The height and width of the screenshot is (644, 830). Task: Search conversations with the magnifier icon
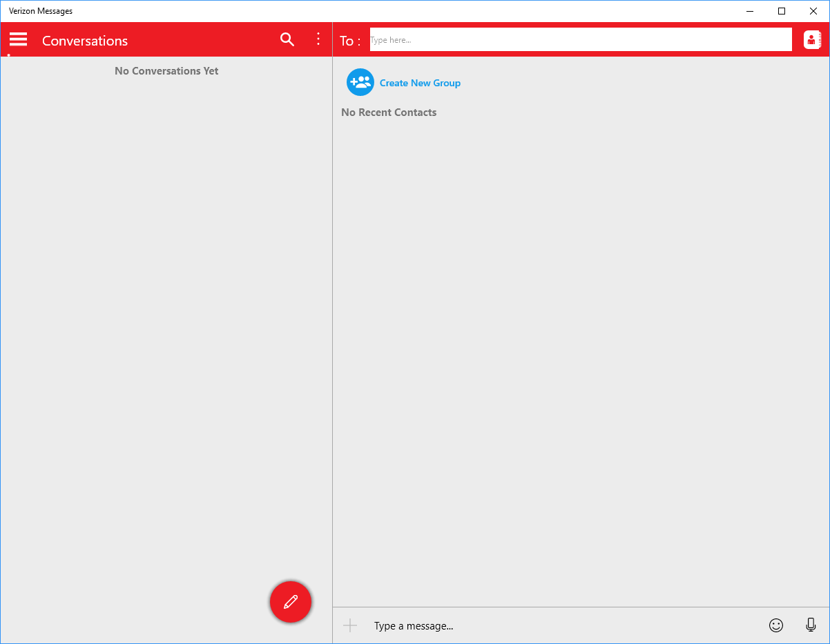point(287,39)
